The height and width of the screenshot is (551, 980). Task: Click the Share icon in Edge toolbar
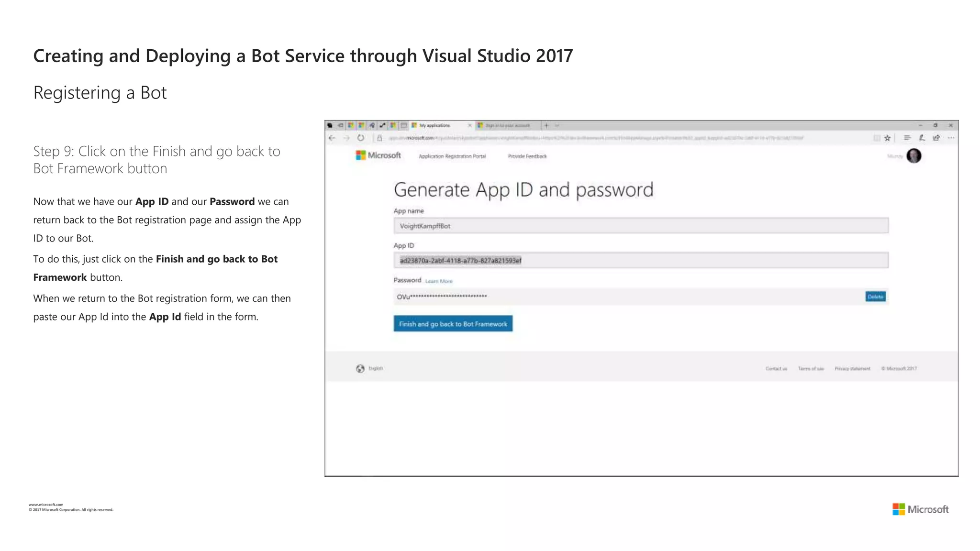click(936, 138)
